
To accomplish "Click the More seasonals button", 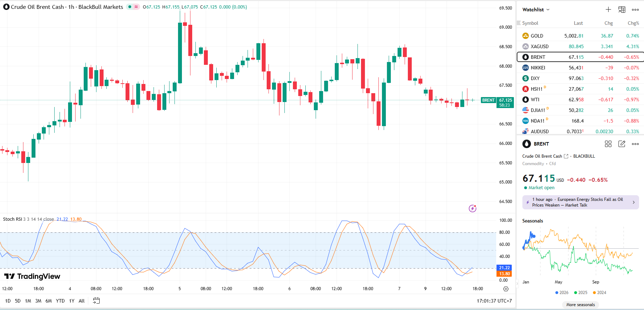I will click(x=581, y=305).
